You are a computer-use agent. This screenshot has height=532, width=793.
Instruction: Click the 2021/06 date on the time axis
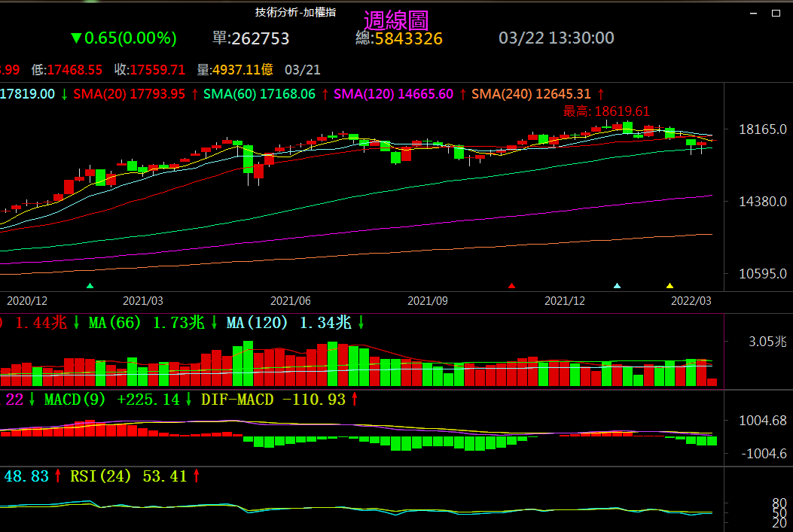click(x=291, y=300)
